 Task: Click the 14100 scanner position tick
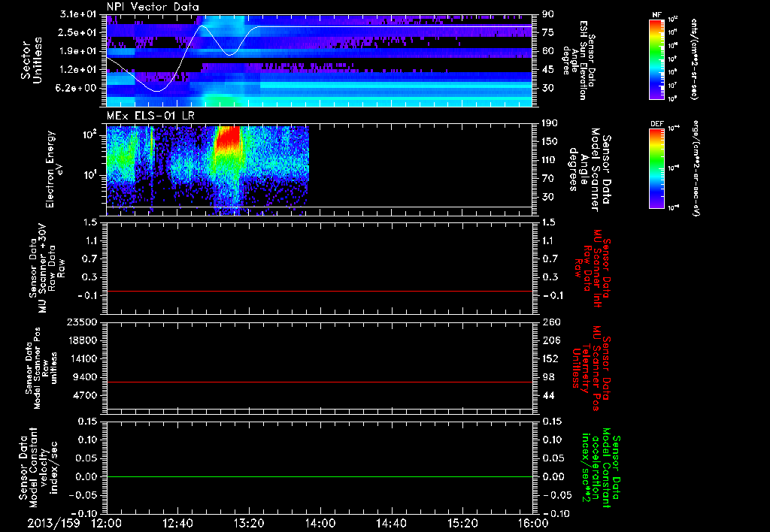83,358
